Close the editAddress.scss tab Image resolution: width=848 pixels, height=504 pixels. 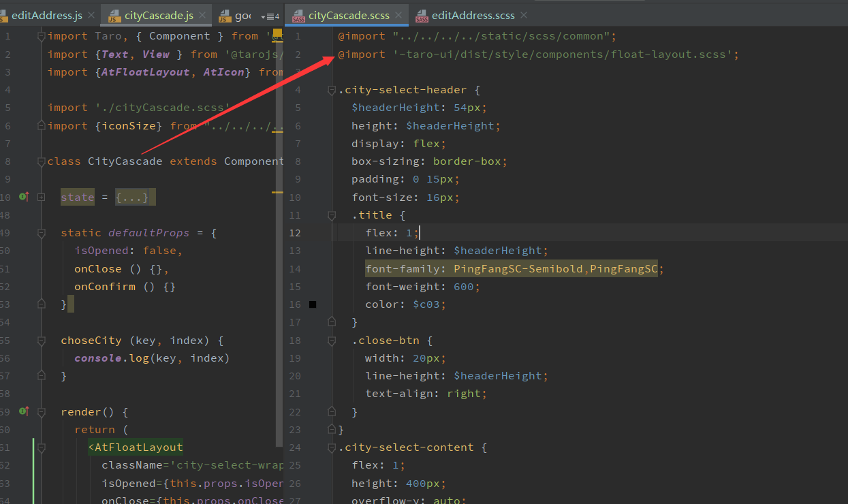pos(524,16)
